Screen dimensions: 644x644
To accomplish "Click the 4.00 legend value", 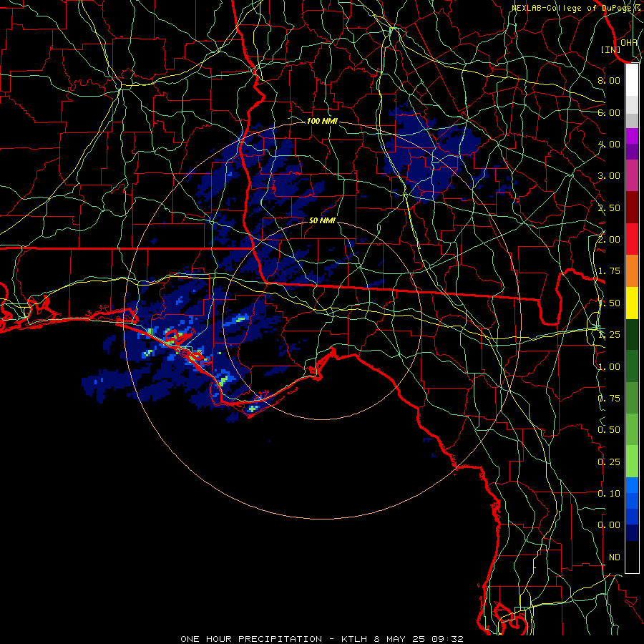I will 609,144.
